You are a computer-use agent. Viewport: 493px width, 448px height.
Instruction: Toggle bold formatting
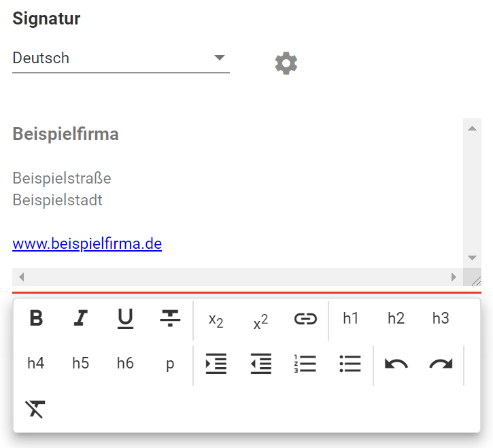pyautogui.click(x=36, y=318)
